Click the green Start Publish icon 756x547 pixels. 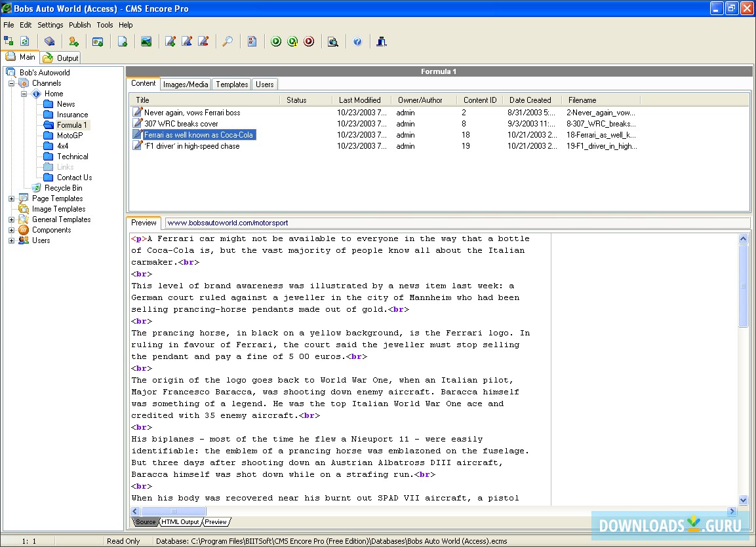click(275, 41)
